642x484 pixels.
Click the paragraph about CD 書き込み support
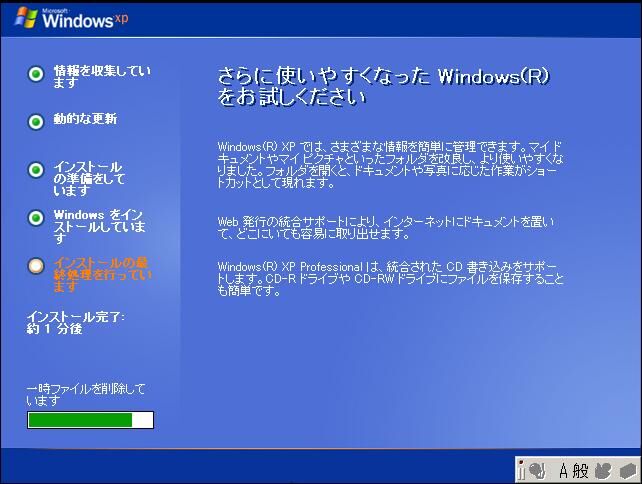[x=390, y=277]
